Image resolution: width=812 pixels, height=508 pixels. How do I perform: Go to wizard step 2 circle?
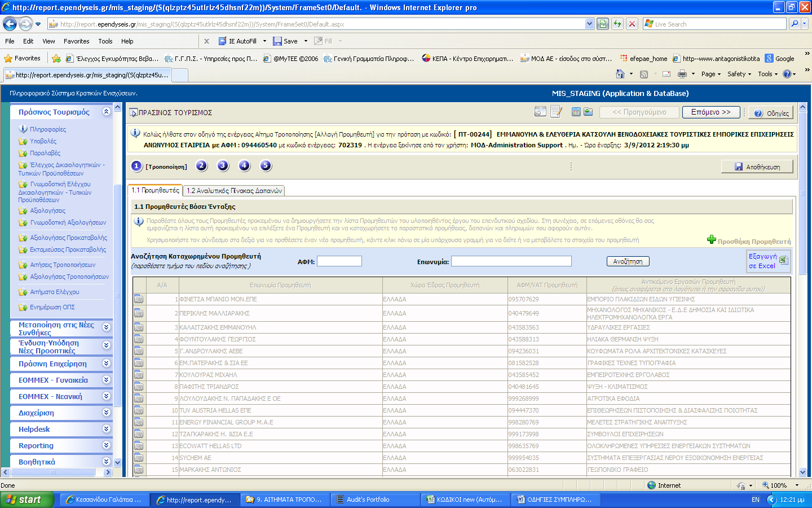202,165
